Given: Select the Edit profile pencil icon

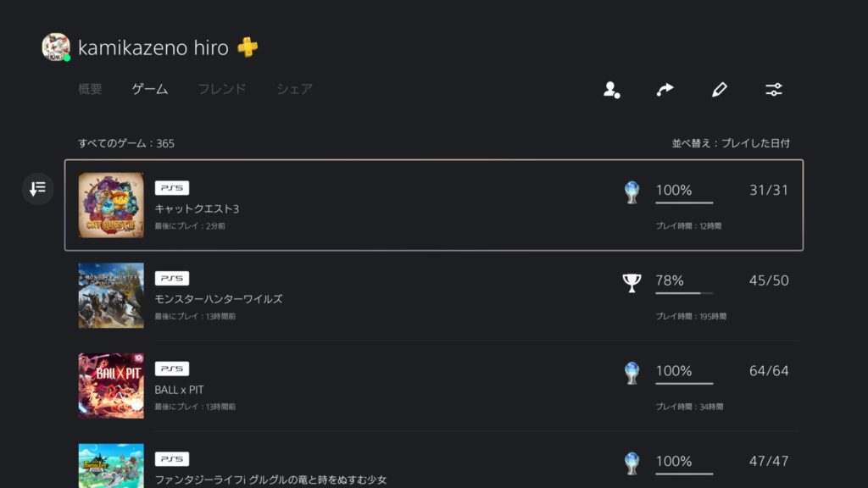Looking at the screenshot, I should [719, 88].
